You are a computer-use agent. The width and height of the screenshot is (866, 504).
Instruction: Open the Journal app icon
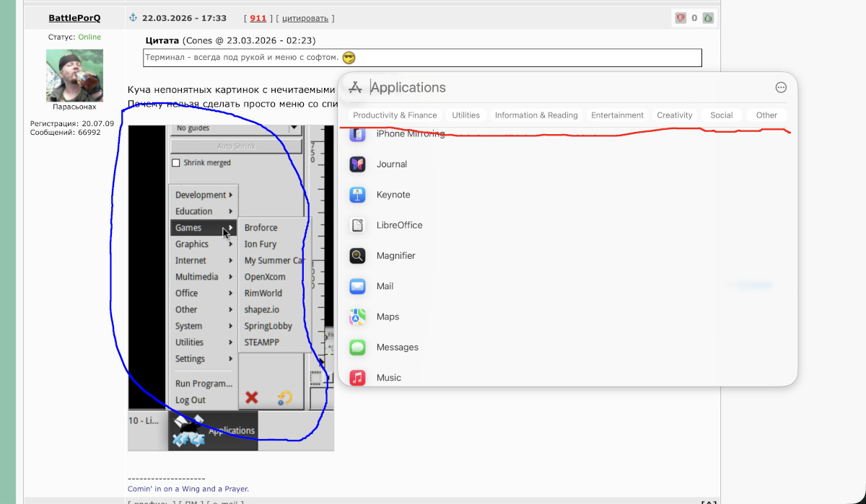357,164
